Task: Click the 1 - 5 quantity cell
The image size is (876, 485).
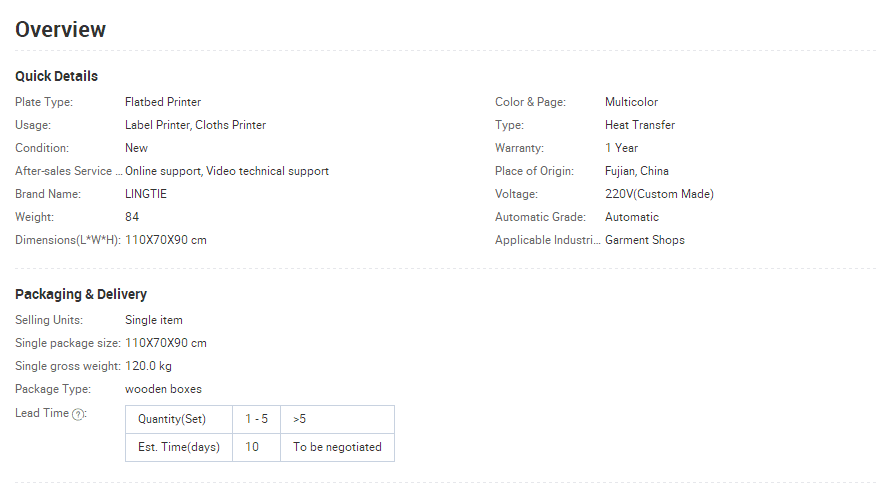Action: pyautogui.click(x=256, y=419)
